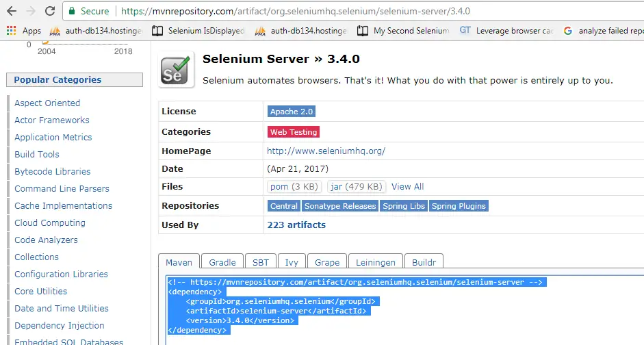
Task: Click the groupId line in the snippet
Action: coord(281,301)
